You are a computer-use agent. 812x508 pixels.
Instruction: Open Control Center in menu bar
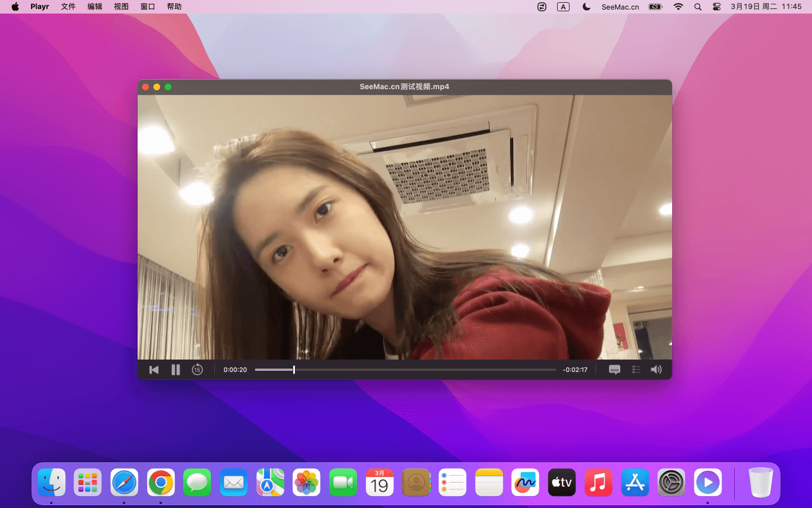[717, 7]
